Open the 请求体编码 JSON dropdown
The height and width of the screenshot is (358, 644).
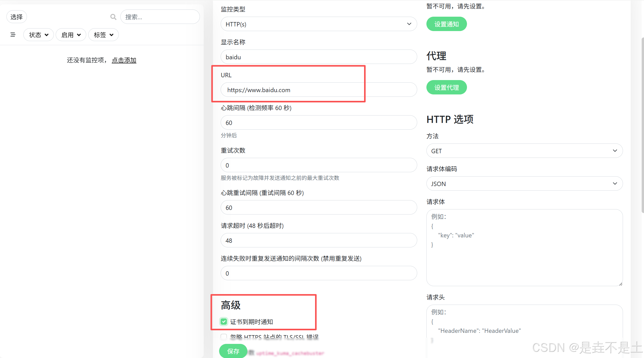pyautogui.click(x=524, y=184)
